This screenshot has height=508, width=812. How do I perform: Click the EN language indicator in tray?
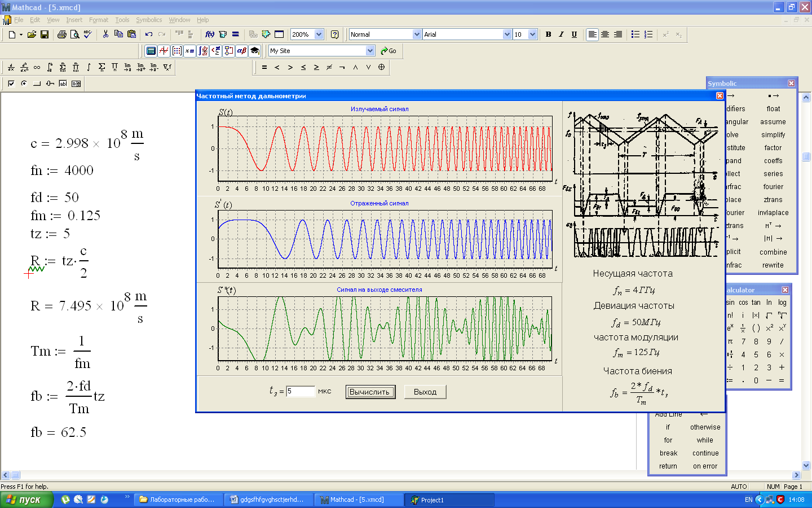coord(748,500)
